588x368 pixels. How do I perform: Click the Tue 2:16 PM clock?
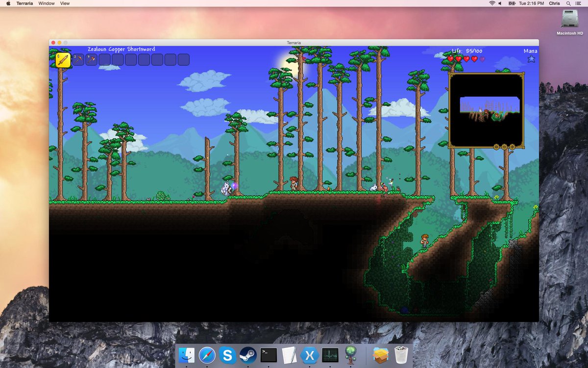point(532,3)
